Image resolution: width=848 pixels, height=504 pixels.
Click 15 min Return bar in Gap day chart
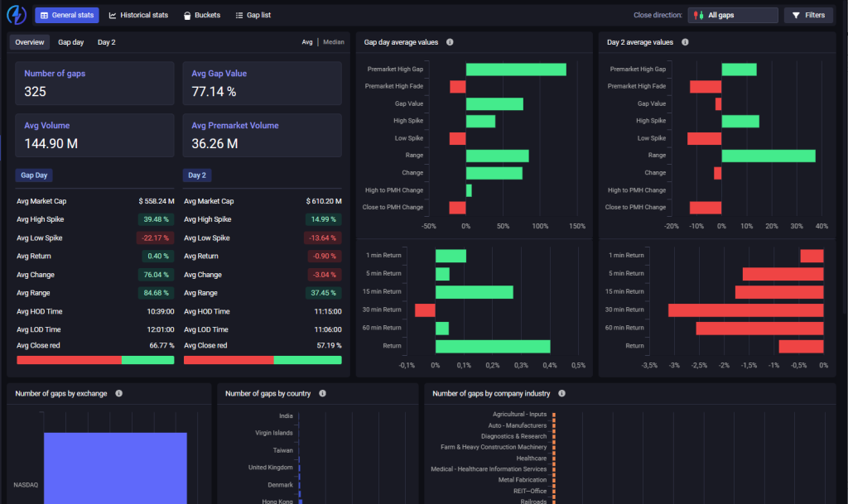click(475, 292)
